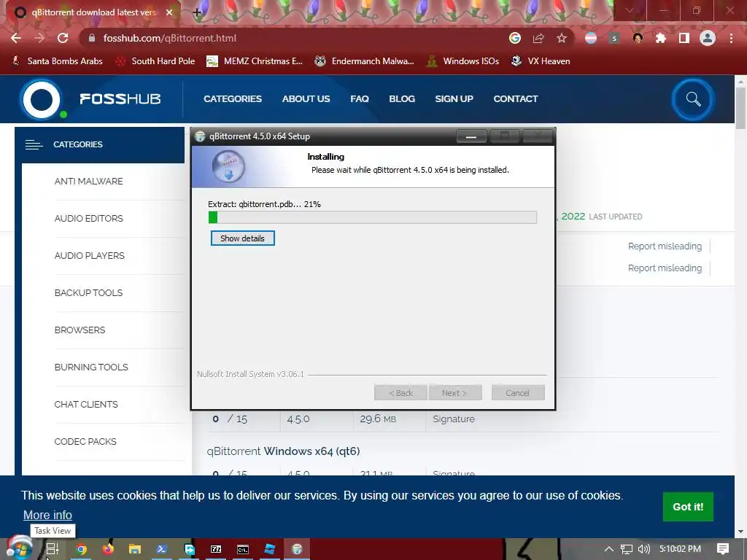Click the Google icon in the address bar
Viewport: 747px width, 560px height.
(x=514, y=38)
